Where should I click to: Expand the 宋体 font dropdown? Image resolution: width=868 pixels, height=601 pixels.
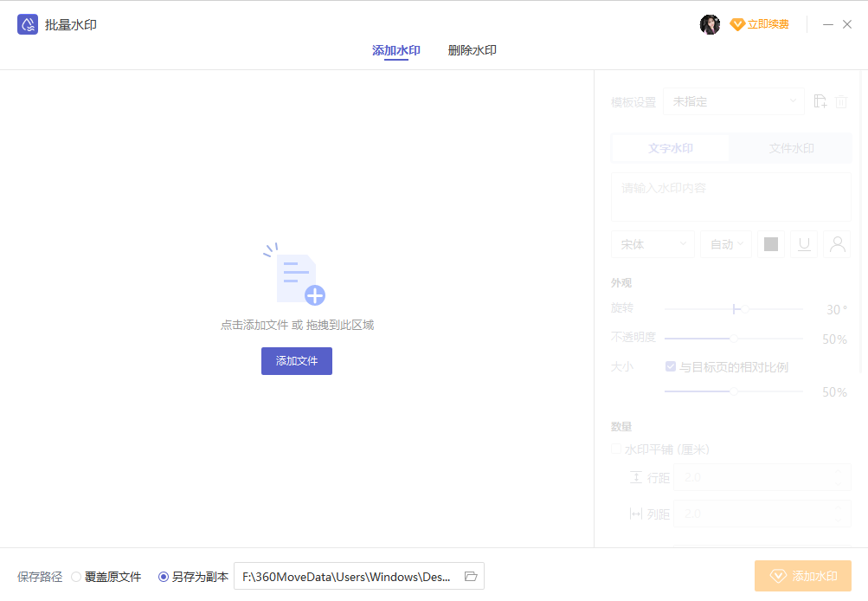click(653, 244)
